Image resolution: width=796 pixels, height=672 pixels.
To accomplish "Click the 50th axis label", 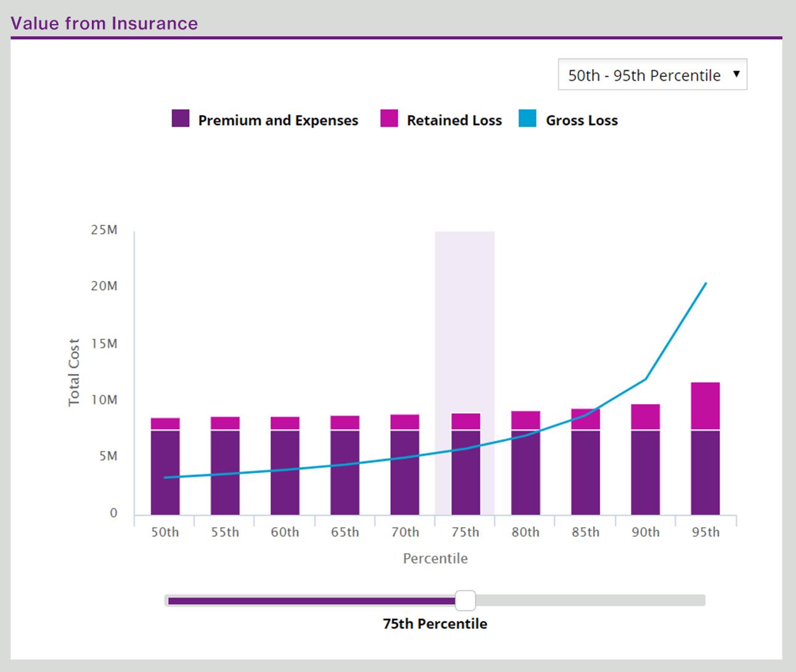I will point(165,532).
